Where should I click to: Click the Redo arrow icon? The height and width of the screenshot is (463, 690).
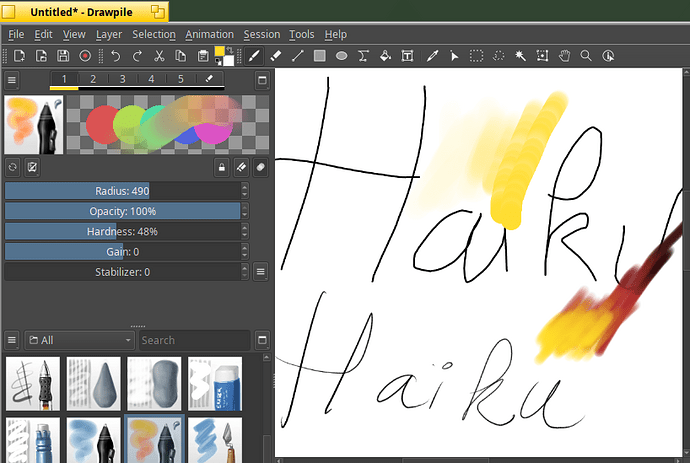[x=137, y=56]
